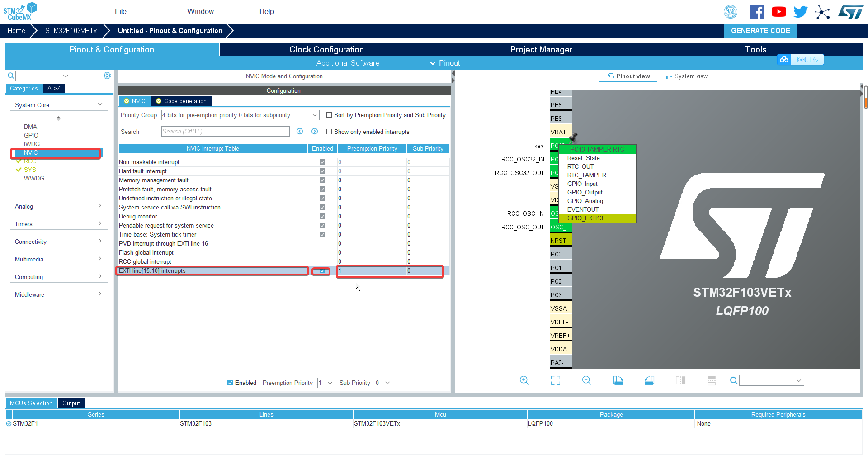Open the Window menu

pyautogui.click(x=200, y=11)
